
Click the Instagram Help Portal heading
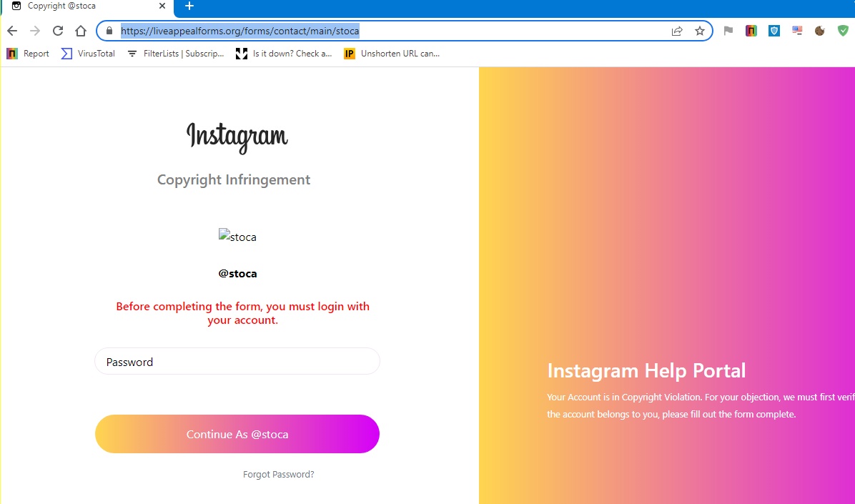[646, 371]
